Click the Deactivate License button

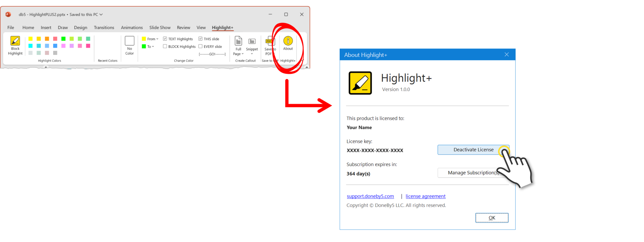473,150
